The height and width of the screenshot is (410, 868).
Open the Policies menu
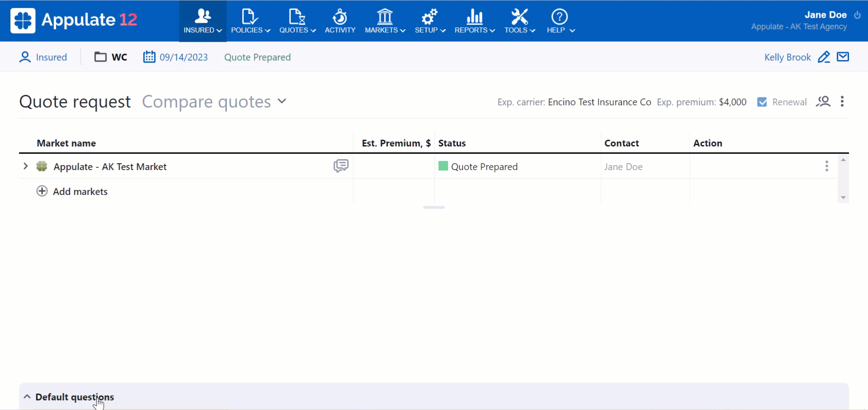point(251,21)
